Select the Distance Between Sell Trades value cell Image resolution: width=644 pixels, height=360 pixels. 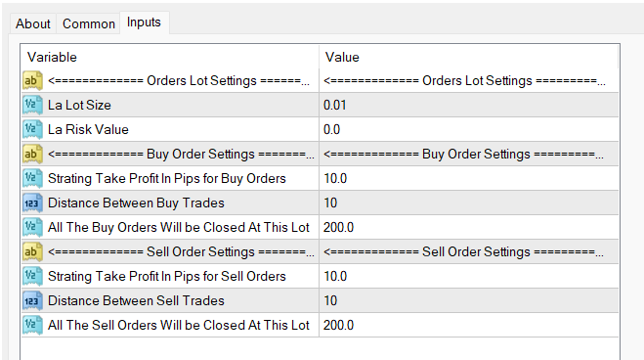pyautogui.click(x=469, y=300)
